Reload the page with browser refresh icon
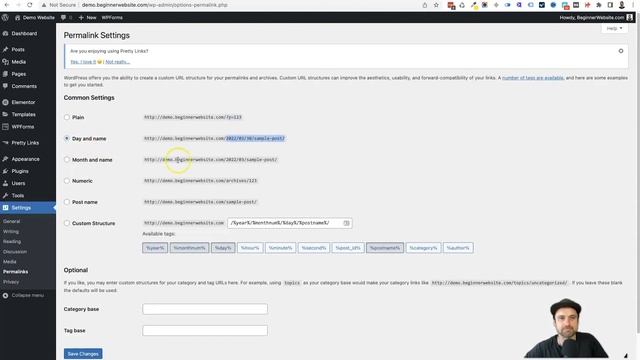640x360 pixels. (29, 5)
